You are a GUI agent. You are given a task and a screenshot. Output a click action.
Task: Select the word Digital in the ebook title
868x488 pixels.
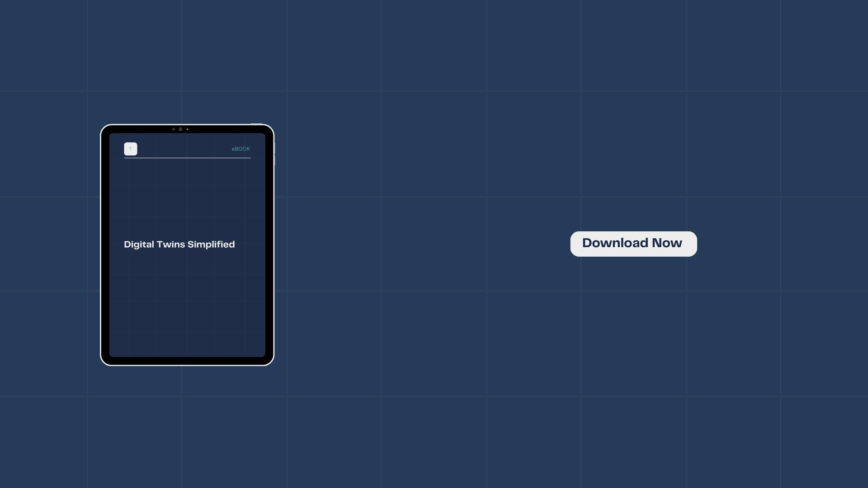(x=139, y=244)
